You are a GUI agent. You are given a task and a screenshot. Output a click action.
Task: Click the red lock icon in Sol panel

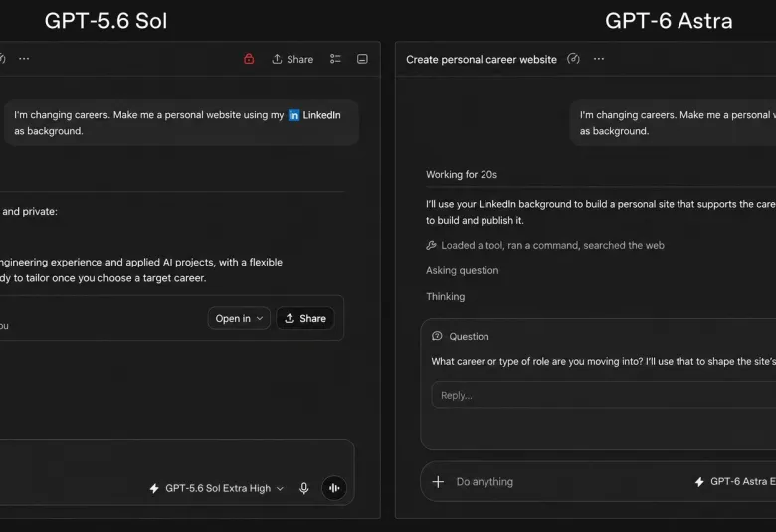click(249, 59)
